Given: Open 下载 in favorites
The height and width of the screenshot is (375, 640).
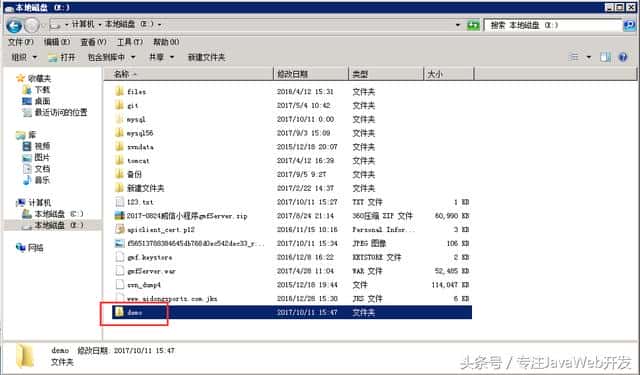Looking at the screenshot, I should [x=42, y=90].
